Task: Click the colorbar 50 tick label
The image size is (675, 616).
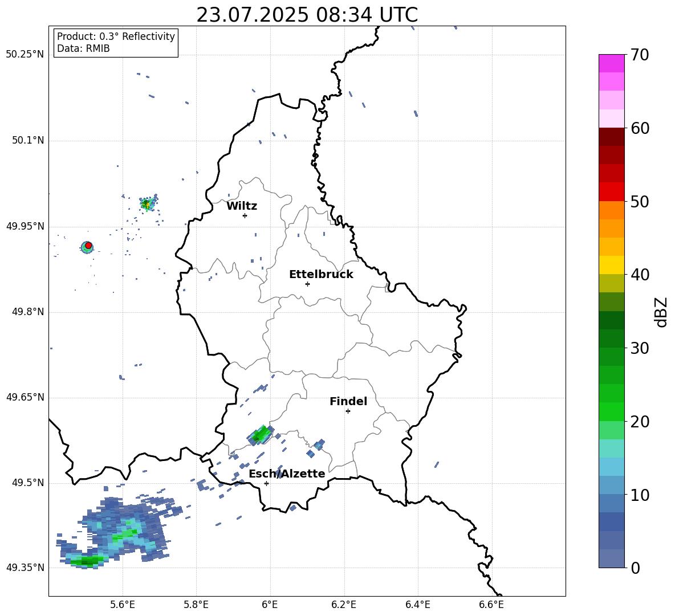Action: pyautogui.click(x=640, y=201)
